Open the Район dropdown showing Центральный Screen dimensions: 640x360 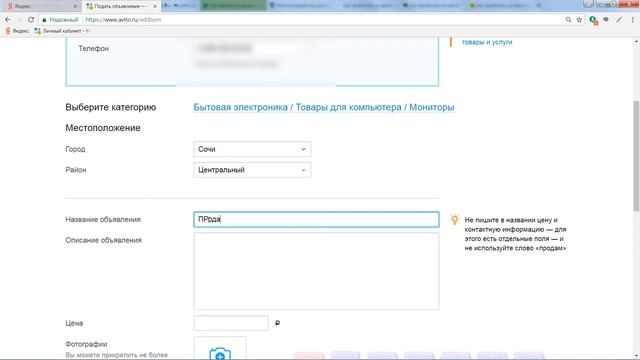[252, 170]
